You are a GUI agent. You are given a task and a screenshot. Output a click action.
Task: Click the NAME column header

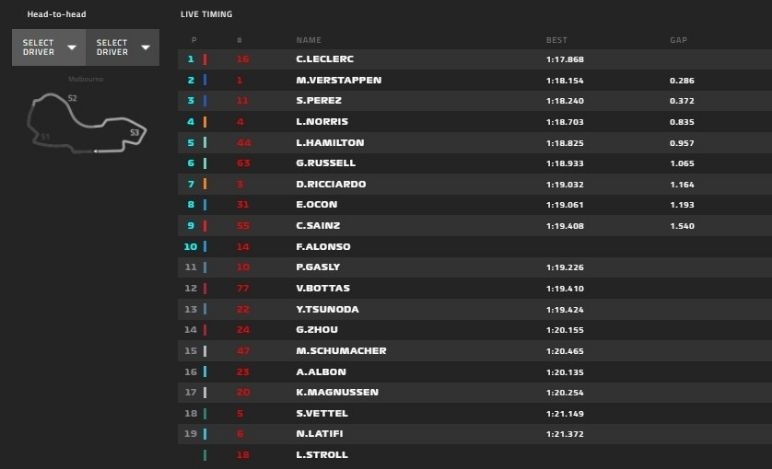(309, 40)
